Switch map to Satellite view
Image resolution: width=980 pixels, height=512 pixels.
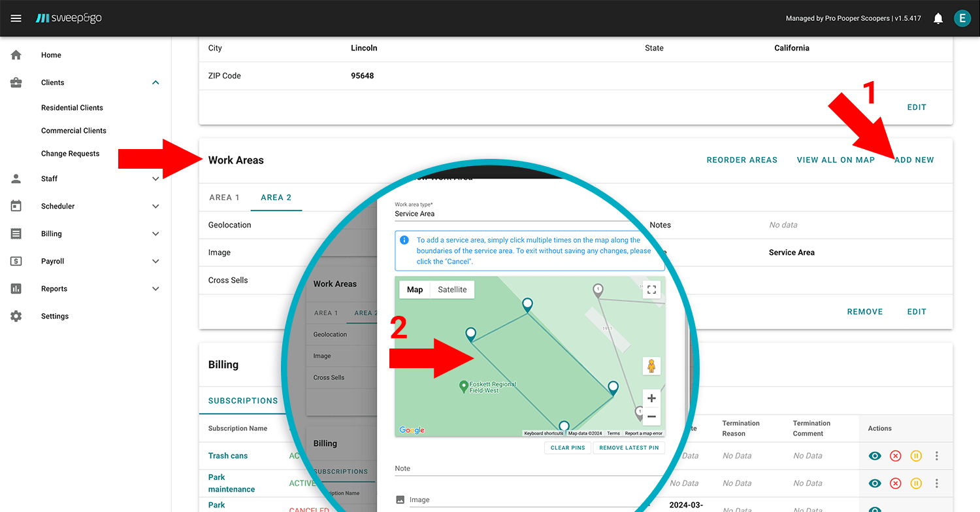tap(452, 290)
